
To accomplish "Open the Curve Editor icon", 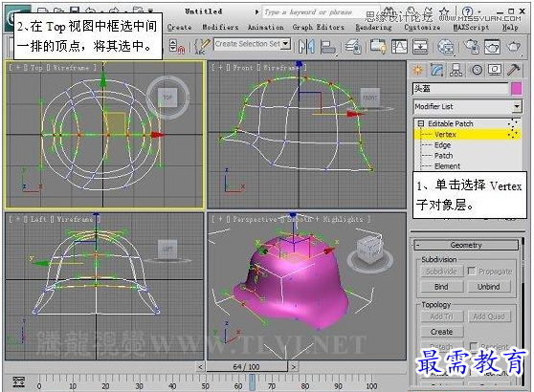I will click(399, 46).
